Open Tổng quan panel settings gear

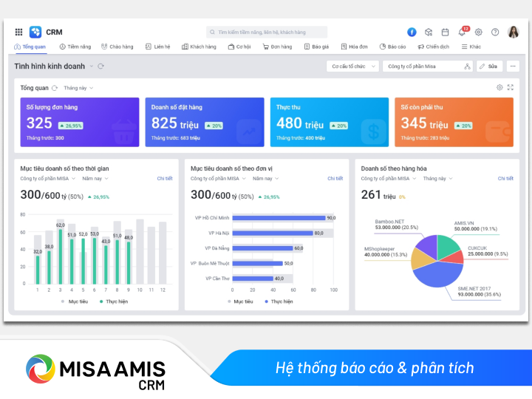point(499,87)
